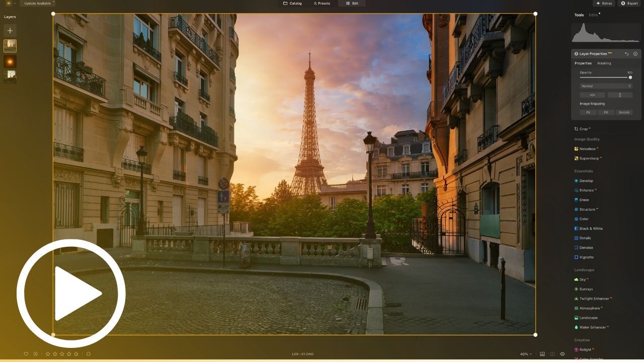This screenshot has height=362, width=644.
Task: Open the 40% zoom level dropdown
Action: pos(526,354)
